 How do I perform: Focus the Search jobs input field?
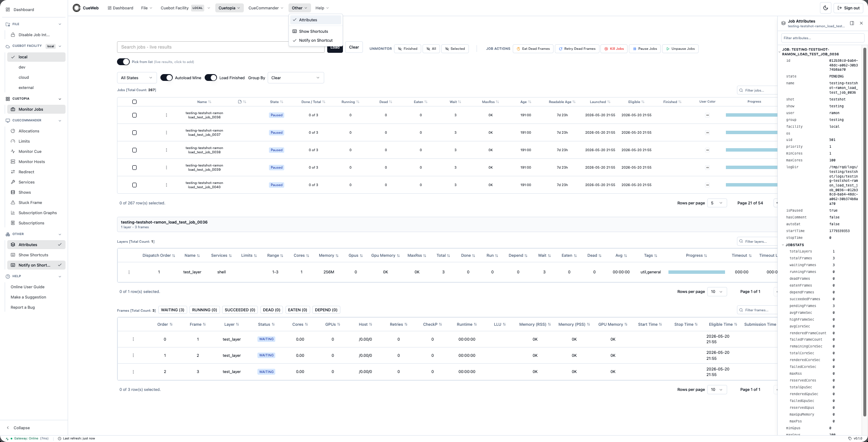point(221,47)
